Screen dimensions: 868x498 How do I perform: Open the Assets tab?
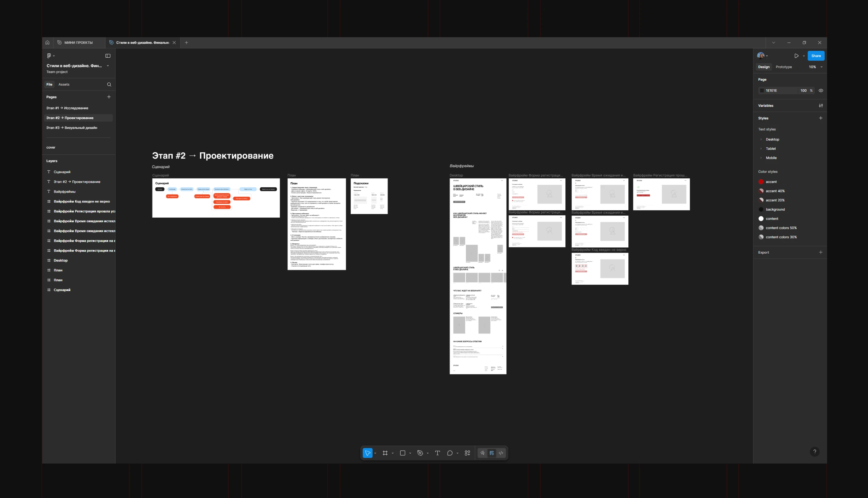(64, 84)
